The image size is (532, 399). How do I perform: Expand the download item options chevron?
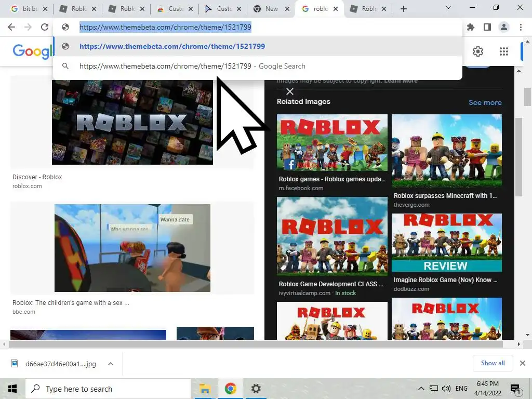click(x=110, y=364)
